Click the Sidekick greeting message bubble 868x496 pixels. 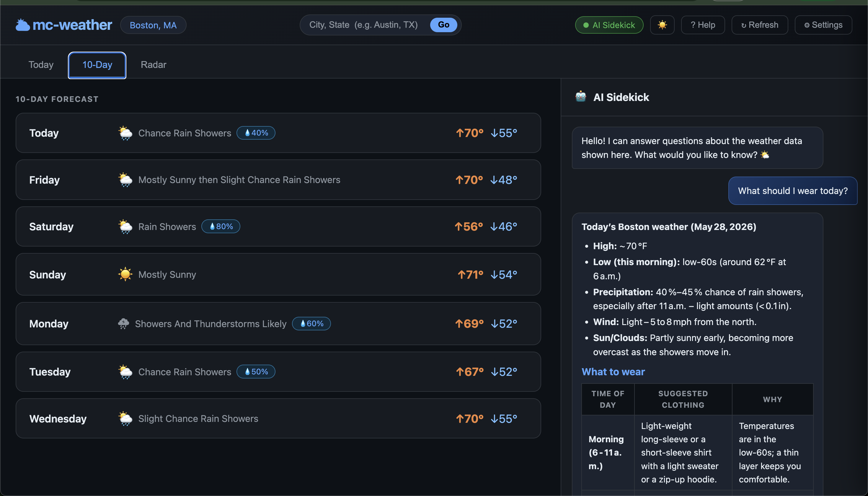697,148
